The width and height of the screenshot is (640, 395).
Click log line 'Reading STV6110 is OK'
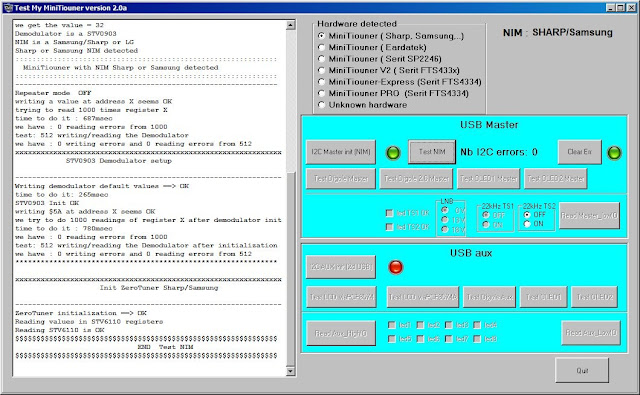click(x=60, y=330)
